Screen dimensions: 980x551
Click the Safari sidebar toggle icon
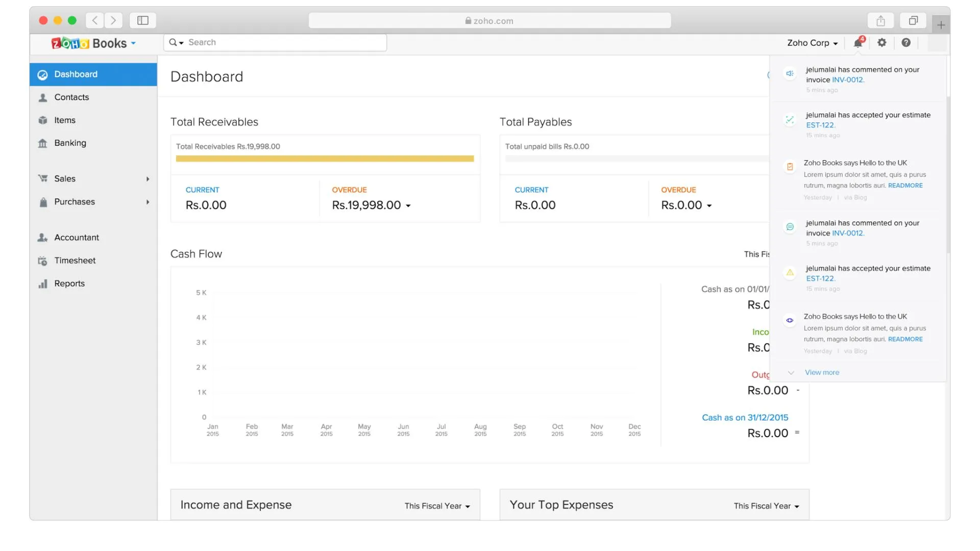point(143,20)
